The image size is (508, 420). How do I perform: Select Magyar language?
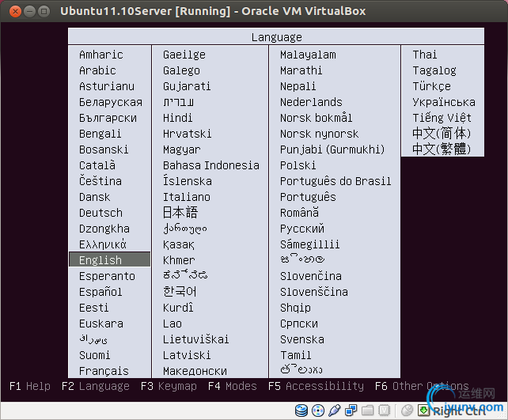(181, 149)
